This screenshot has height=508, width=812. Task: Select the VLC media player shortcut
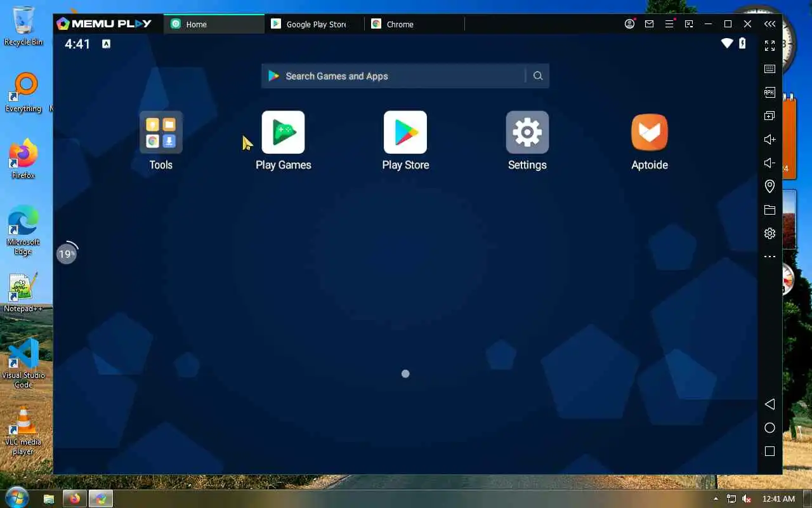tap(23, 430)
